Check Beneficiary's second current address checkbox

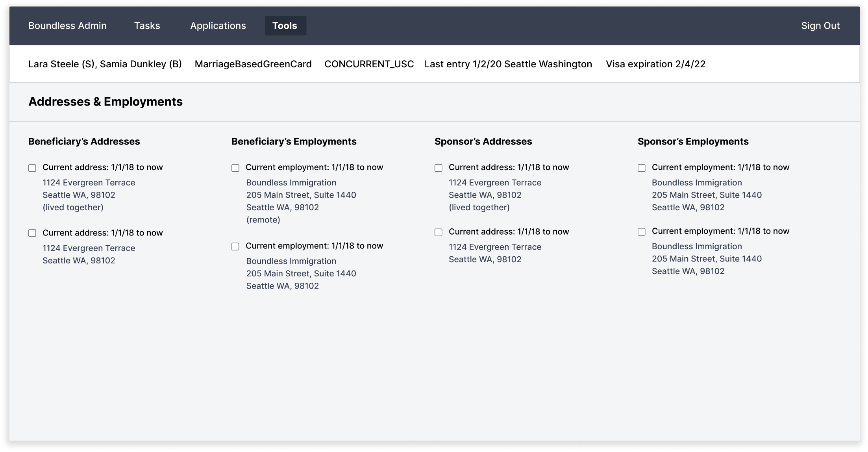(32, 233)
